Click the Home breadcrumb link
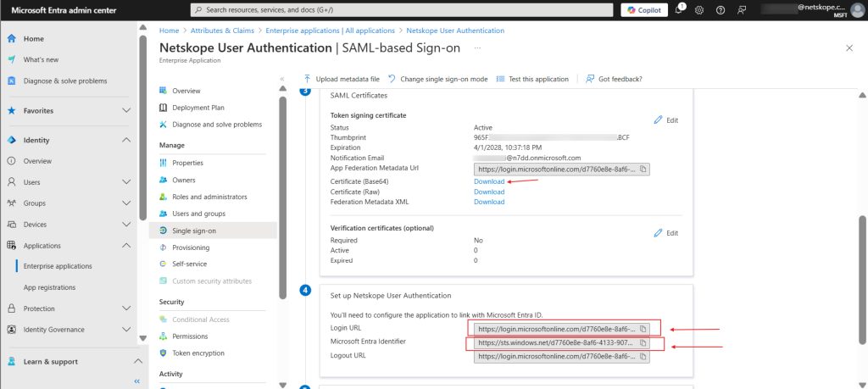This screenshot has height=389, width=868. click(x=169, y=31)
